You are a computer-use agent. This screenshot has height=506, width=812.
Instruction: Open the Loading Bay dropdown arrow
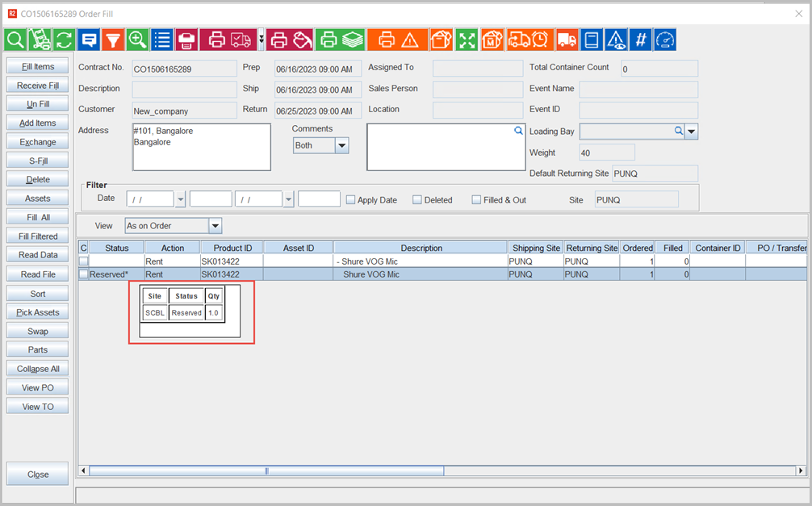pyautogui.click(x=692, y=131)
